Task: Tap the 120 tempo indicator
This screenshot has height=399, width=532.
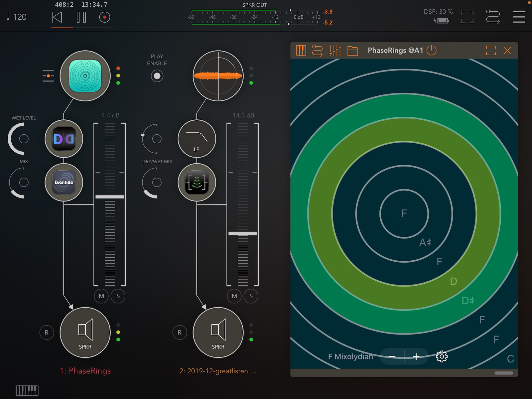Action: [x=17, y=17]
